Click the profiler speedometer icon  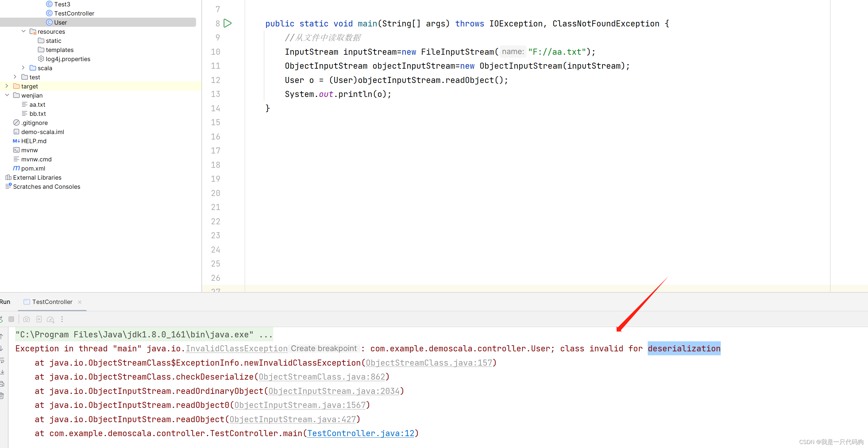tap(50, 319)
